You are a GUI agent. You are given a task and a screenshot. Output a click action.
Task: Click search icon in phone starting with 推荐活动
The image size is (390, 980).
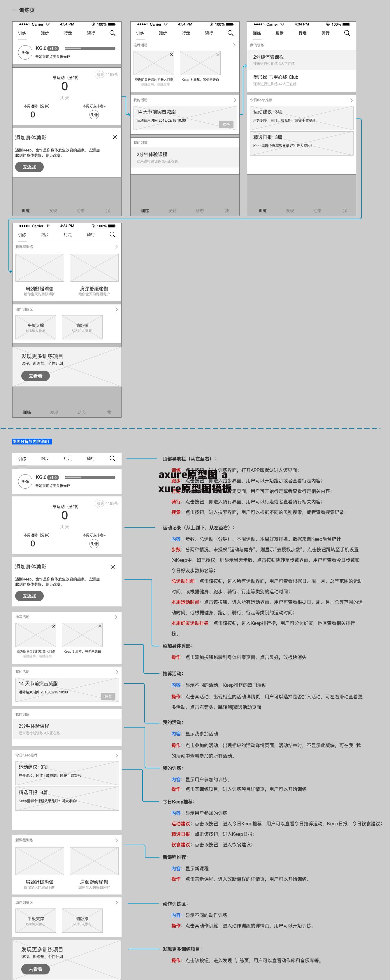coord(230,33)
